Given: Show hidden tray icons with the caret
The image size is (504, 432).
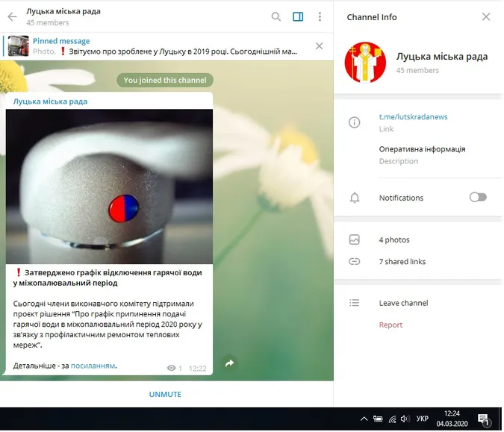Looking at the screenshot, I should 364,419.
